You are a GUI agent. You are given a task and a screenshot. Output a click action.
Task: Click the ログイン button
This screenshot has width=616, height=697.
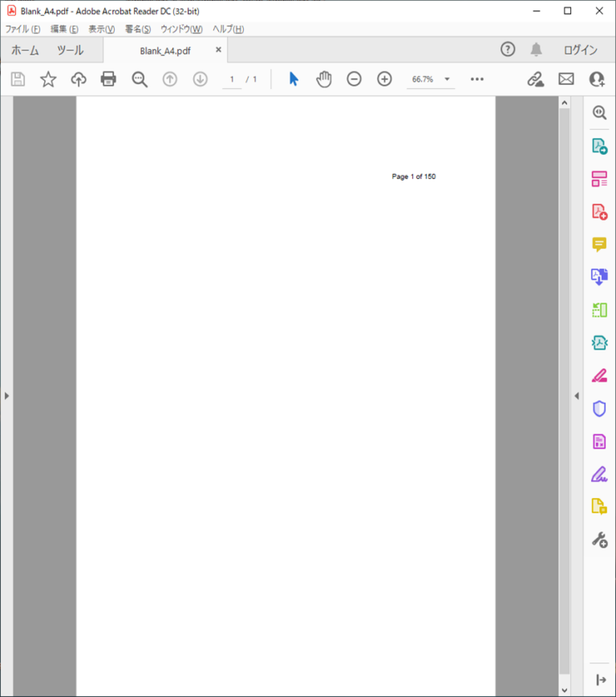point(580,50)
